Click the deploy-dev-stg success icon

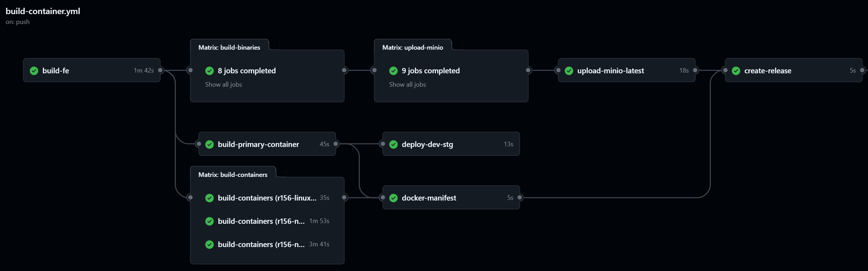coord(393,144)
